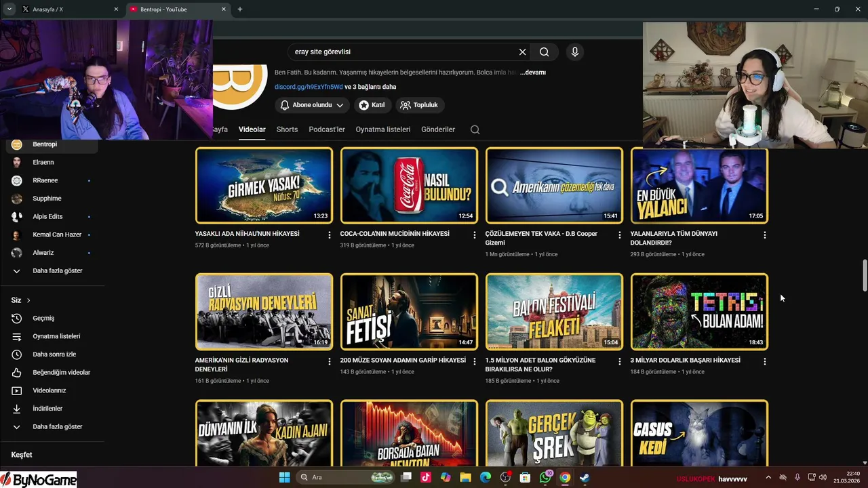Open the 've 3 bağlantı daha' links
The width and height of the screenshot is (868, 488).
(370, 87)
